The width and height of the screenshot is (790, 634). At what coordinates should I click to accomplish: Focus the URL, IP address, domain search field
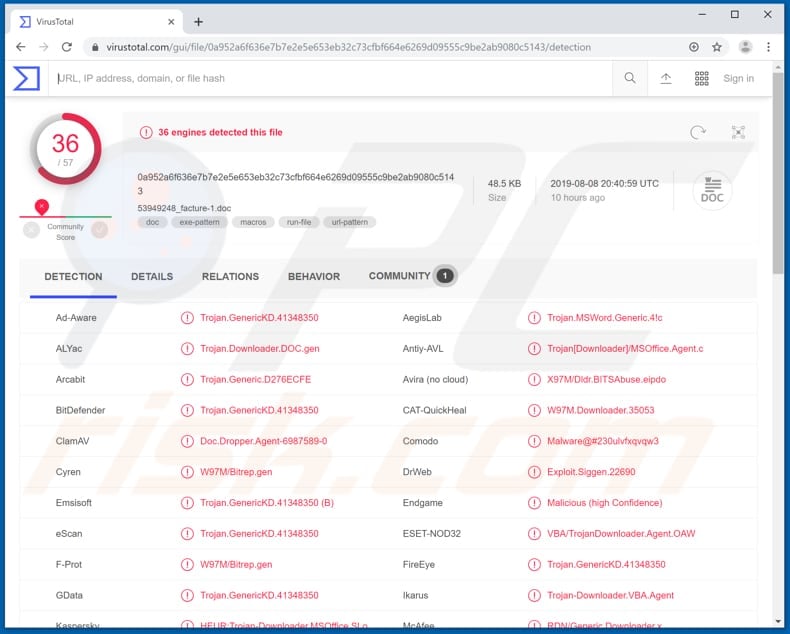click(x=333, y=78)
